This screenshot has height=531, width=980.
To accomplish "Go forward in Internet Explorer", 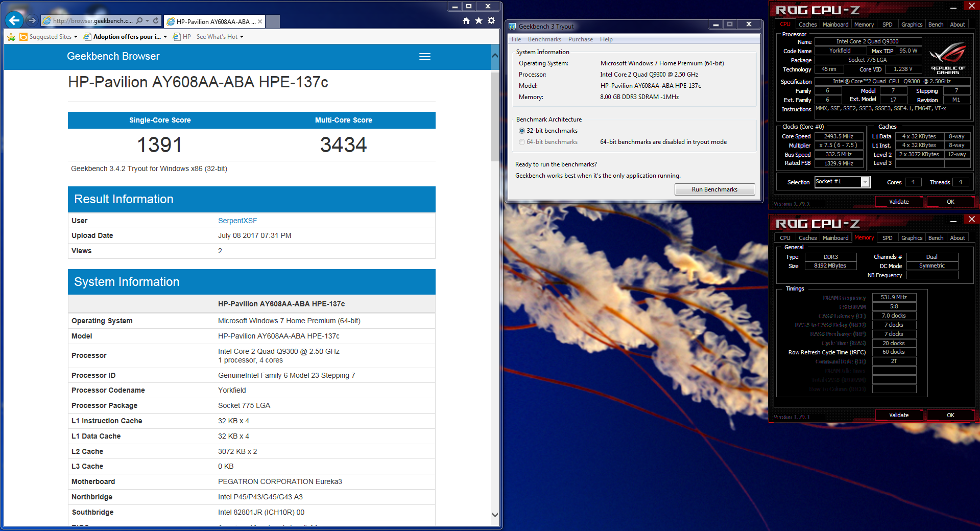I will 32,20.
